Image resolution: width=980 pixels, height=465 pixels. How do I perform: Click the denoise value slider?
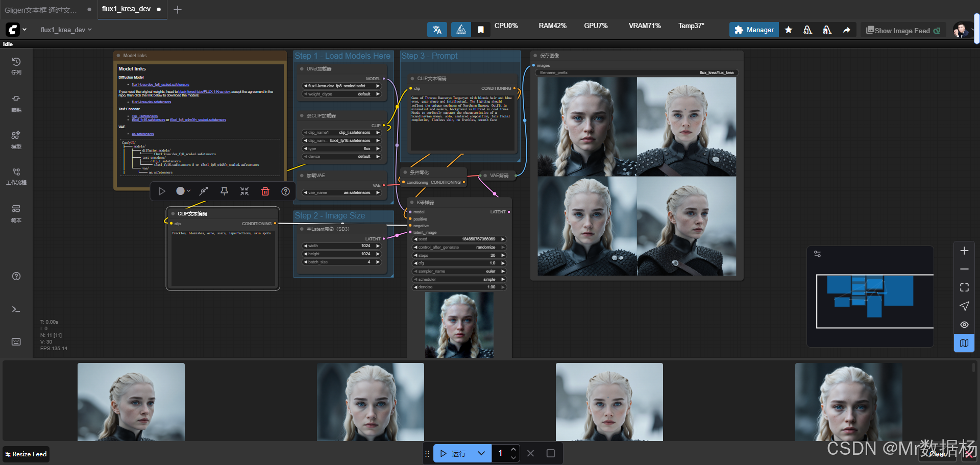click(x=459, y=287)
